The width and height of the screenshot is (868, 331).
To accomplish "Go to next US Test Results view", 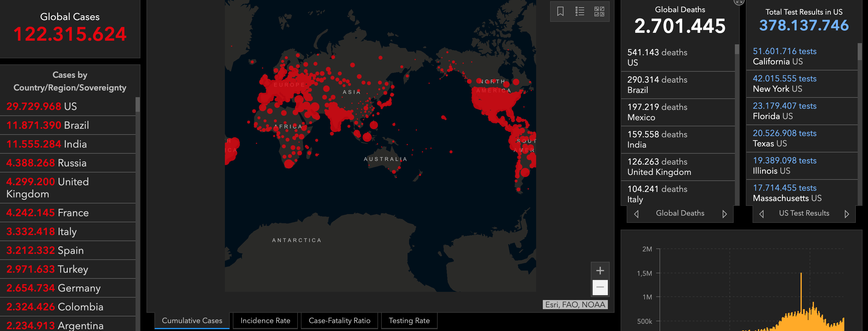I will click(846, 214).
